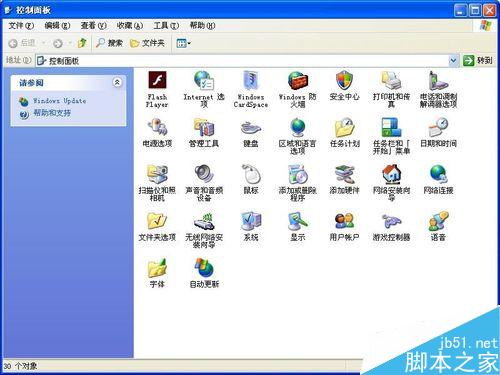
Task: Open 网络安装向导 house icon
Action: pos(391,174)
